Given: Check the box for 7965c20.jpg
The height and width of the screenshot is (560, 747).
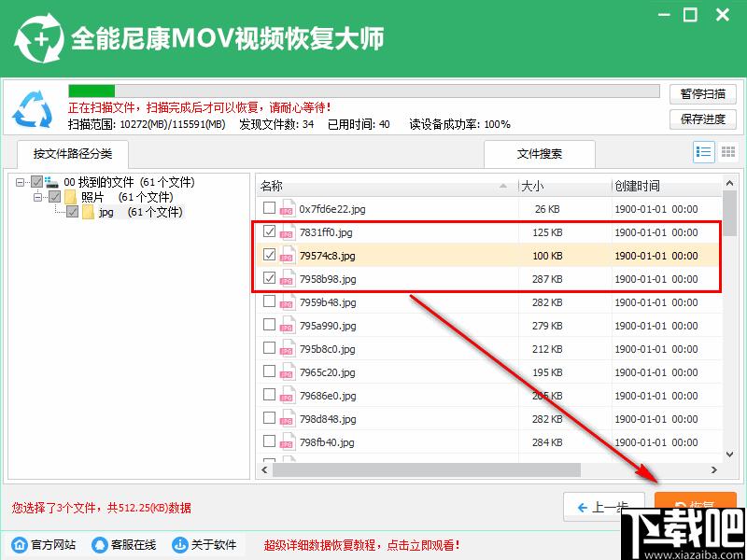Looking at the screenshot, I should click(269, 371).
